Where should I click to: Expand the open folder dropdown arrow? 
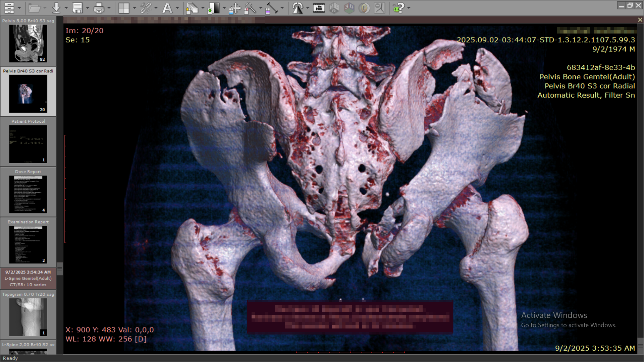[45, 8]
